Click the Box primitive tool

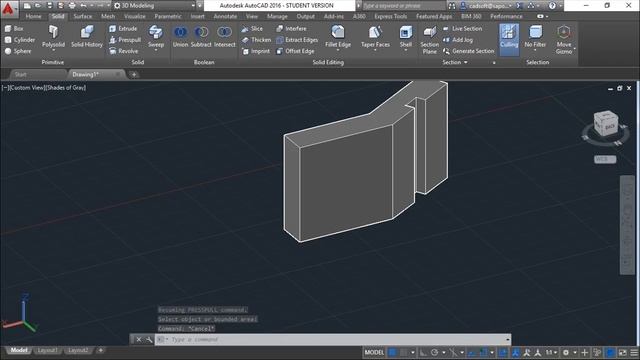coord(14,29)
